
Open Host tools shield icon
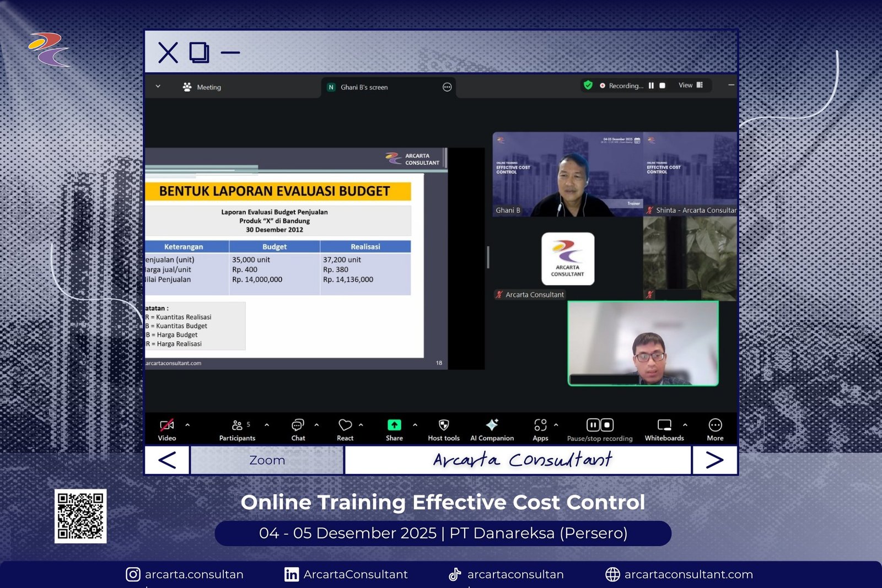(x=444, y=425)
